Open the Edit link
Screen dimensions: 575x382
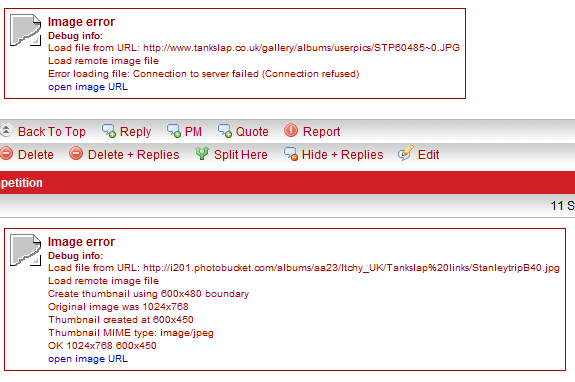pyautogui.click(x=428, y=155)
